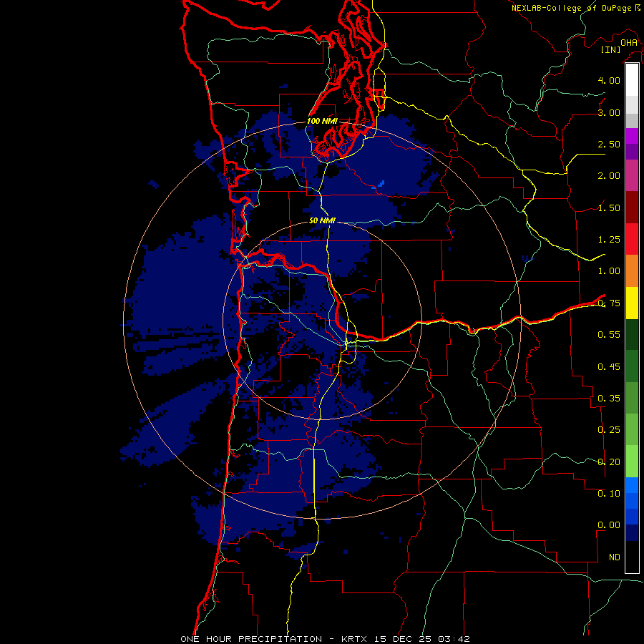Click the 'ONE HOUR PRECIPITATION' title text
Viewport: 644px width, 644px height.
point(251,639)
